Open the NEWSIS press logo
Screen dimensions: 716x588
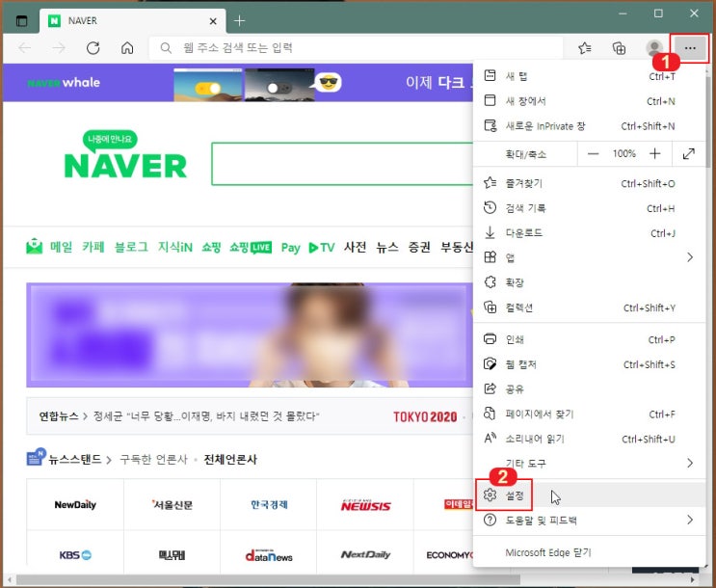click(x=365, y=505)
